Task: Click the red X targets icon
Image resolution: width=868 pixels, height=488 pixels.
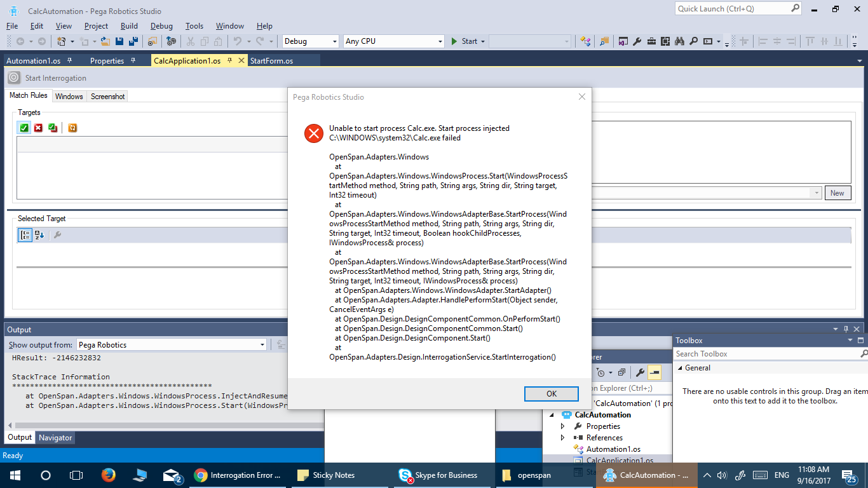Action: 38,128
